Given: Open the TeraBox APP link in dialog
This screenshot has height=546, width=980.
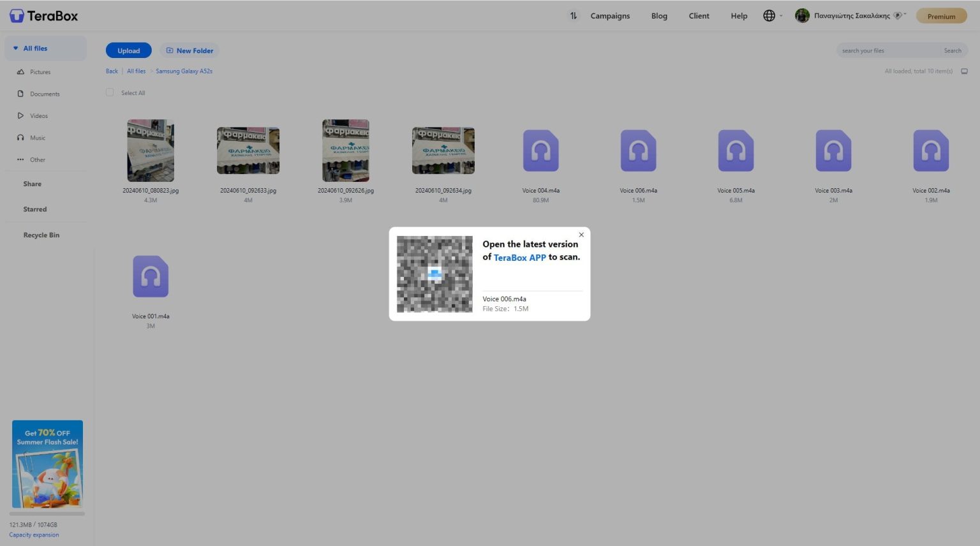Looking at the screenshot, I should coord(519,257).
